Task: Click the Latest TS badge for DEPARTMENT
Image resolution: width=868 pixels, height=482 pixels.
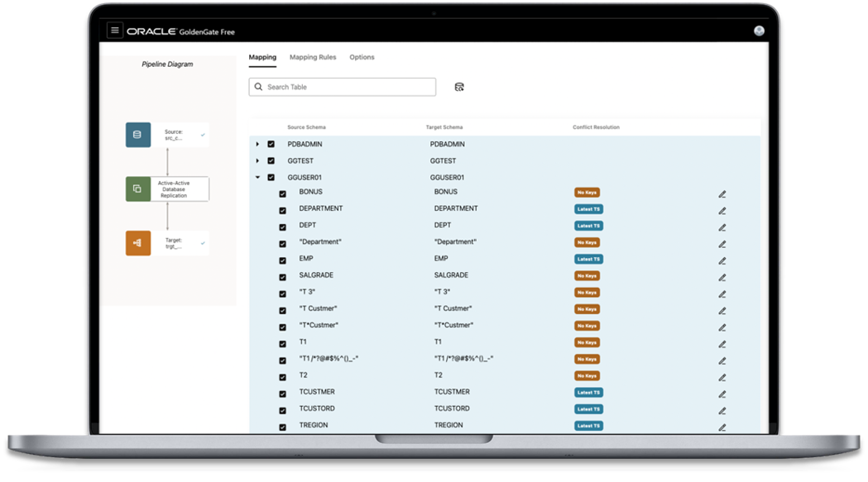Action: pyautogui.click(x=588, y=209)
